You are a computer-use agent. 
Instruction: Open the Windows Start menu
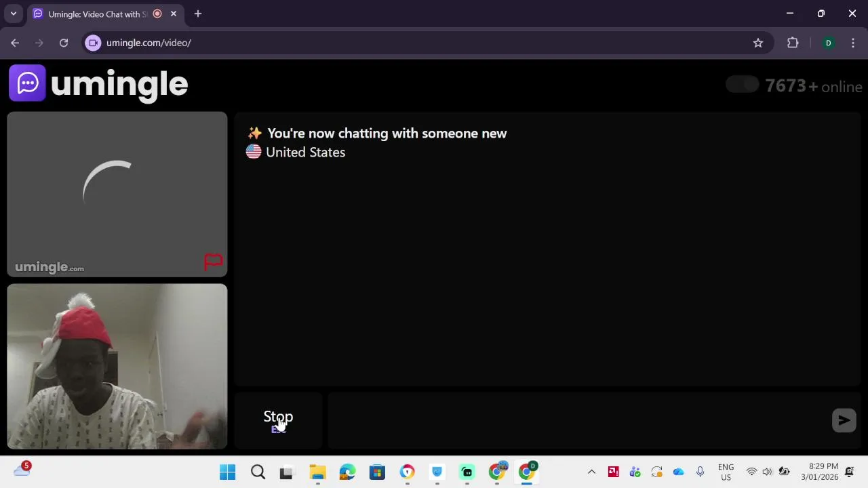point(228,472)
